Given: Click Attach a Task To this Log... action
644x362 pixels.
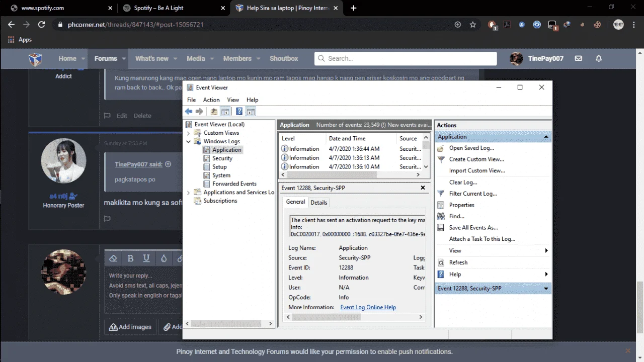Looking at the screenshot, I should tap(482, 239).
